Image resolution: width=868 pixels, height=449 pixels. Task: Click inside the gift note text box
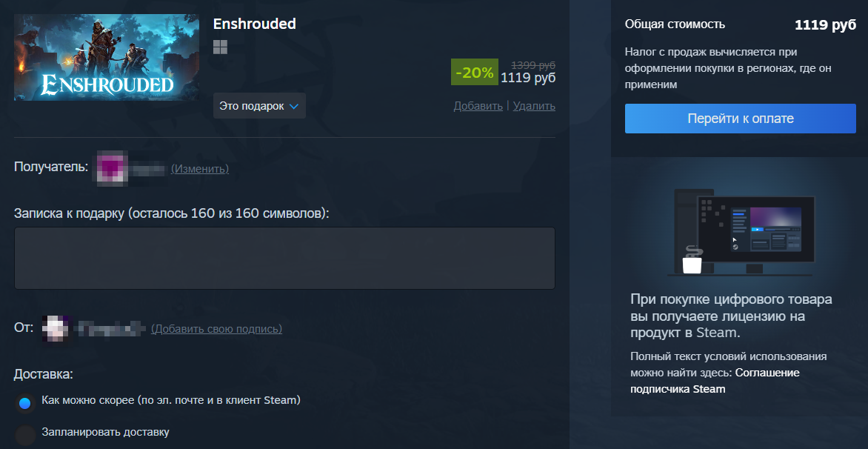click(x=284, y=258)
